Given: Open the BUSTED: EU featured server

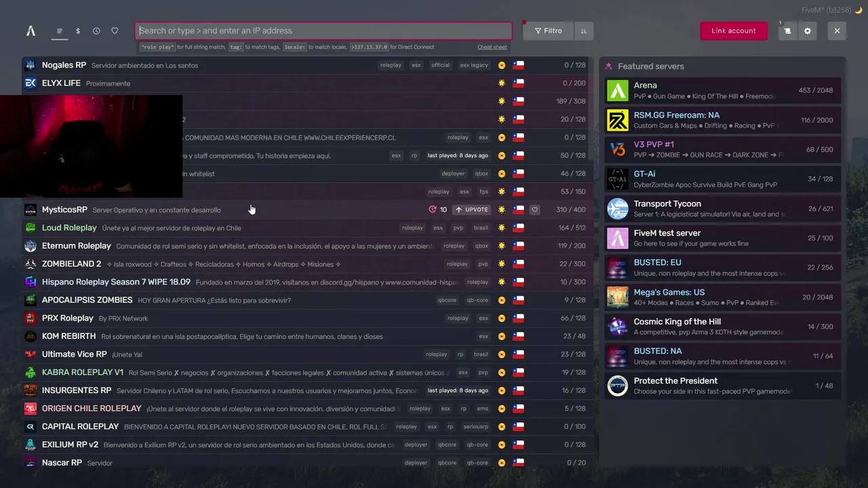Looking at the screenshot, I should click(x=723, y=268).
